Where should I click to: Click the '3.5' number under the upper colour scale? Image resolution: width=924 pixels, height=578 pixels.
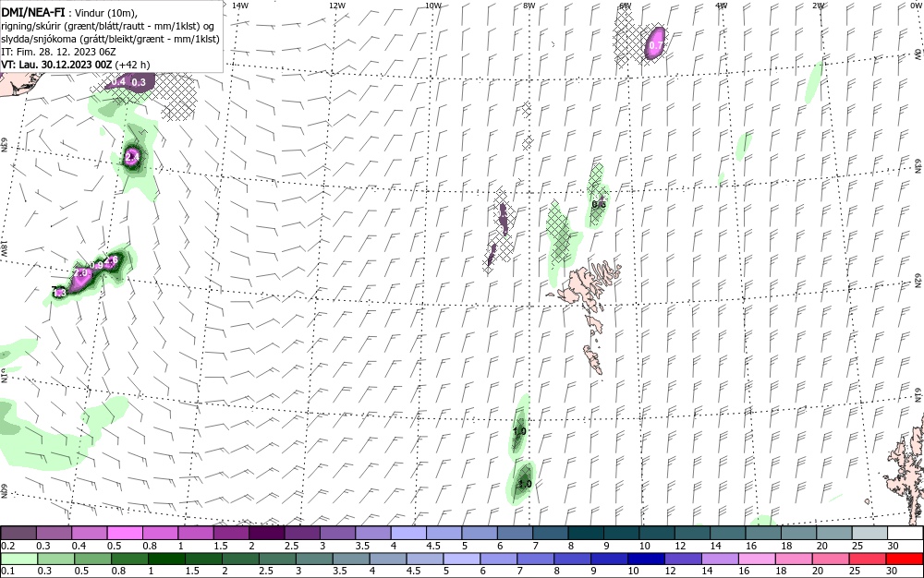362,546
